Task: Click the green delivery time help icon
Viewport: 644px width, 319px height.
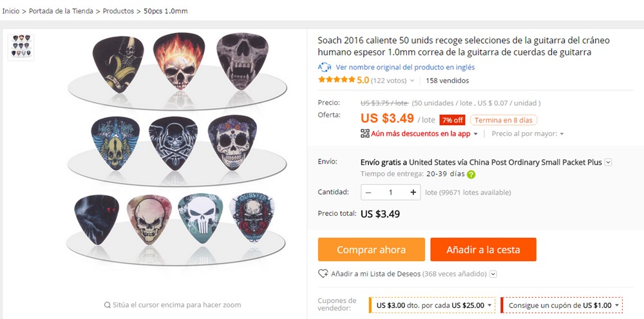Action: point(471,174)
